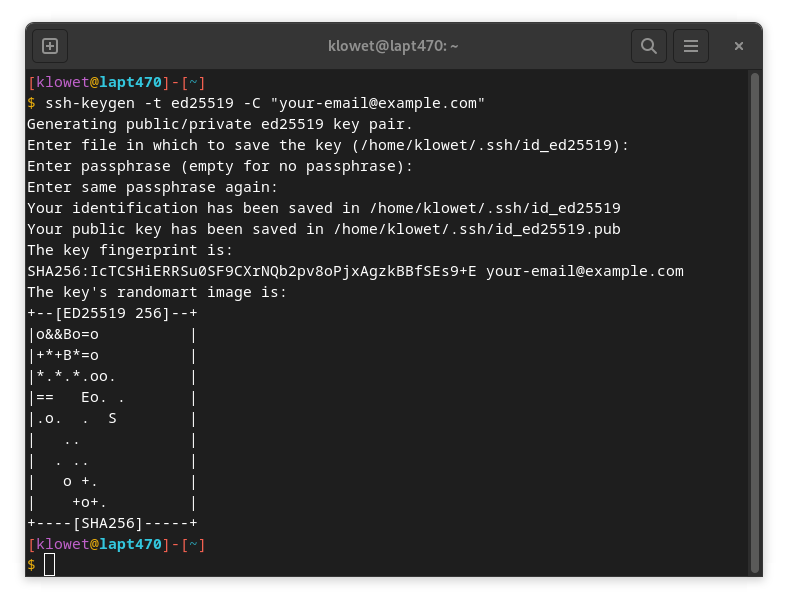Click the randomart footer '[SHA256]'

tap(112, 523)
